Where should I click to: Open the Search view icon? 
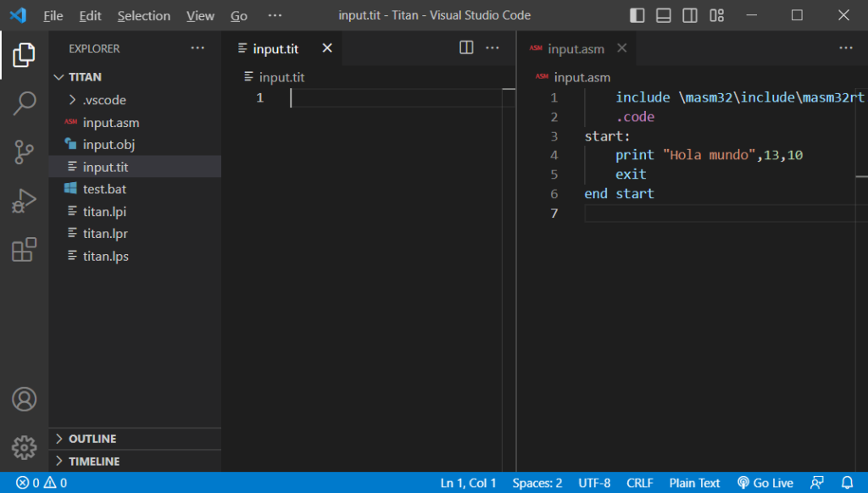click(x=24, y=103)
